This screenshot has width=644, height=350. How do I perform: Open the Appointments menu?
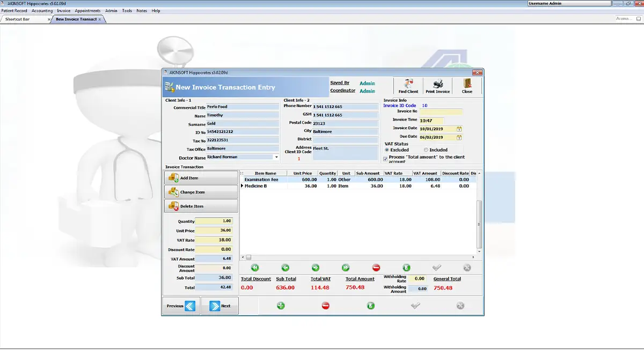87,11
